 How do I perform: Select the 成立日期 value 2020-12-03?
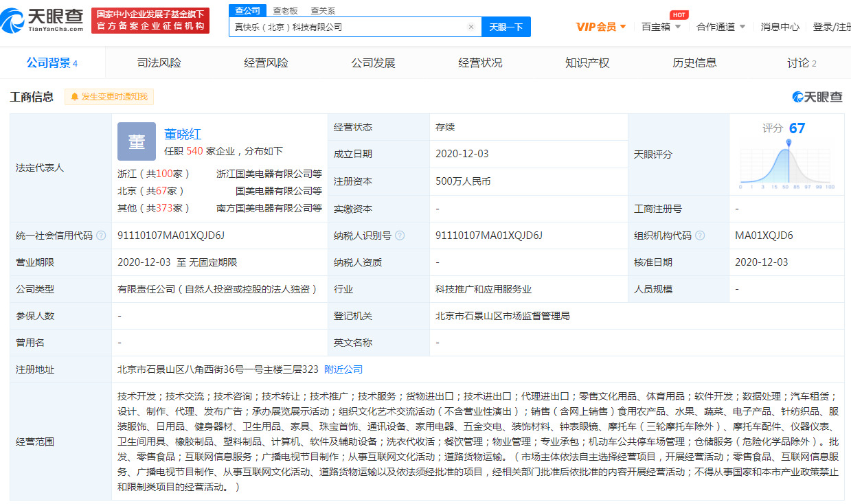(462, 154)
